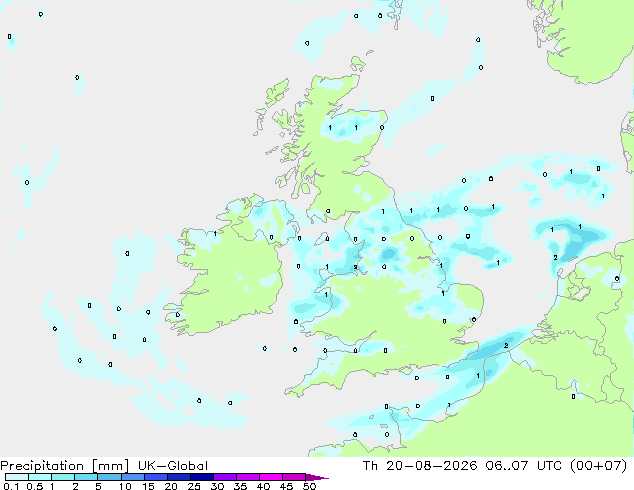Click the 10–15 mm blue legend swatch
634x490 pixels.
(133, 477)
